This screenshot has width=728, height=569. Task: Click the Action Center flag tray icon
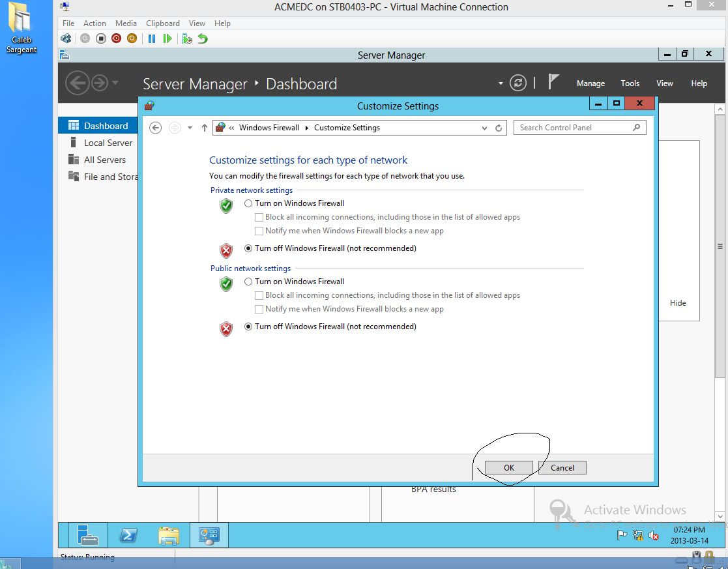point(622,536)
